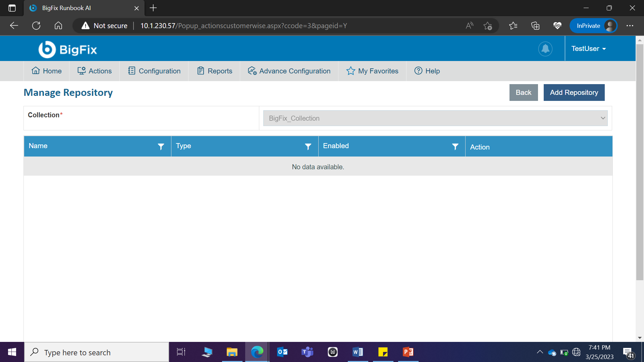Click the Enabled column filter icon
The width and height of the screenshot is (644, 362).
(455, 146)
